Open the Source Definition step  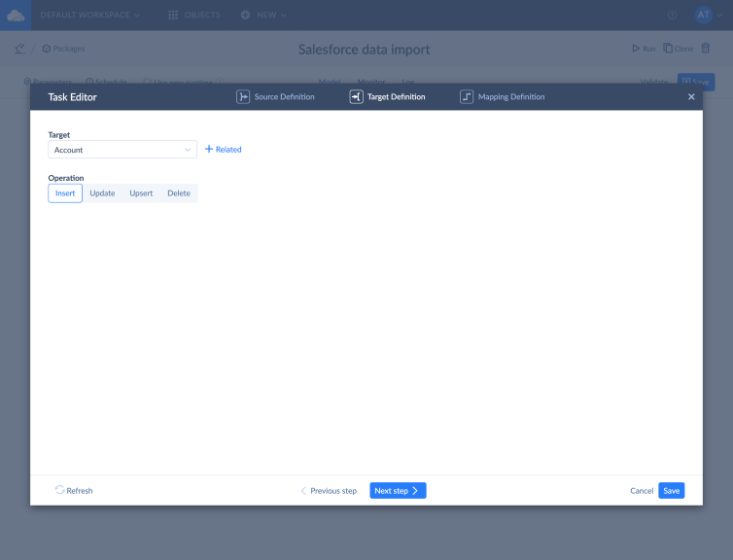tap(275, 97)
